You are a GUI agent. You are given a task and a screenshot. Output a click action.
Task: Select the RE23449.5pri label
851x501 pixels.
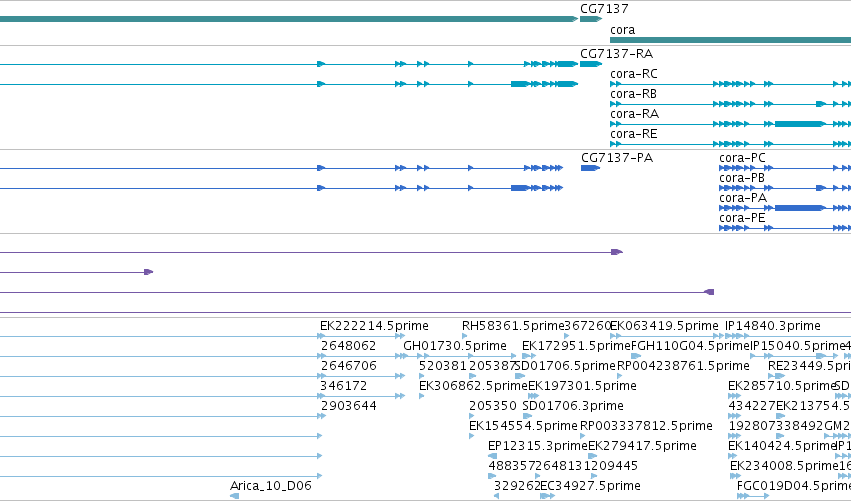pyautogui.click(x=809, y=366)
